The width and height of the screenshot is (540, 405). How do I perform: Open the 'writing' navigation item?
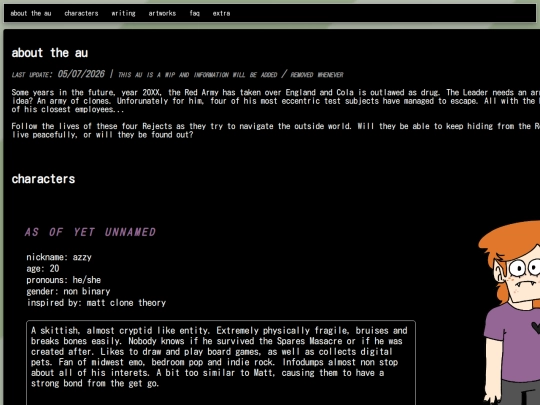coord(123,13)
